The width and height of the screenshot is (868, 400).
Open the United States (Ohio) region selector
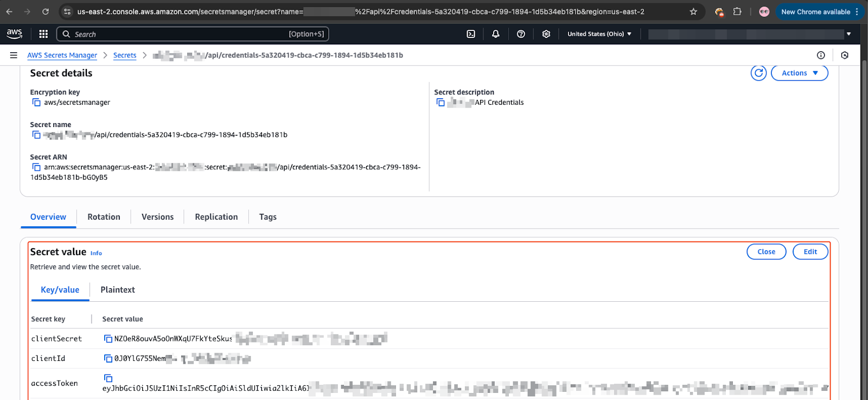click(599, 34)
